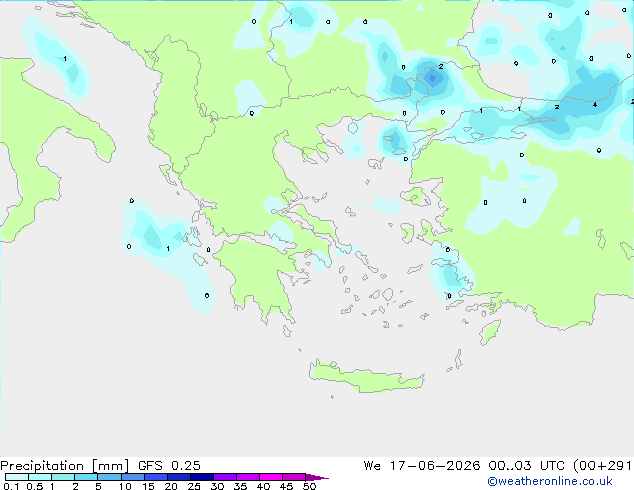Select the 30–35 mm purple legend swatch
634x490 pixels.
[x=224, y=477]
